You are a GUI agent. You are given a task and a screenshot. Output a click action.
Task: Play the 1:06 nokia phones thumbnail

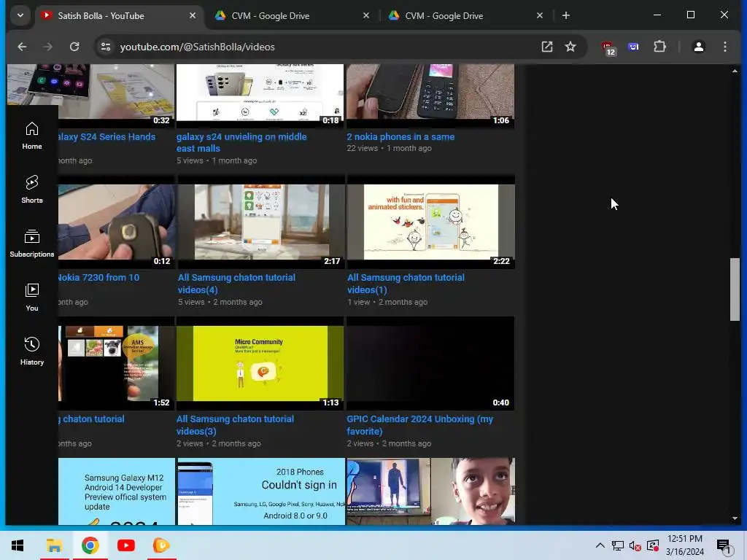click(x=430, y=96)
